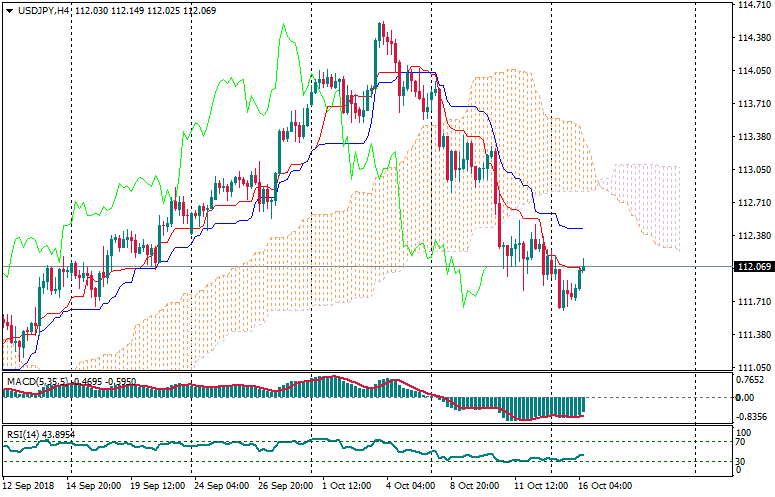Click the 12 Sep 2018 date label
The width and height of the screenshot is (775, 497).
pos(31,486)
